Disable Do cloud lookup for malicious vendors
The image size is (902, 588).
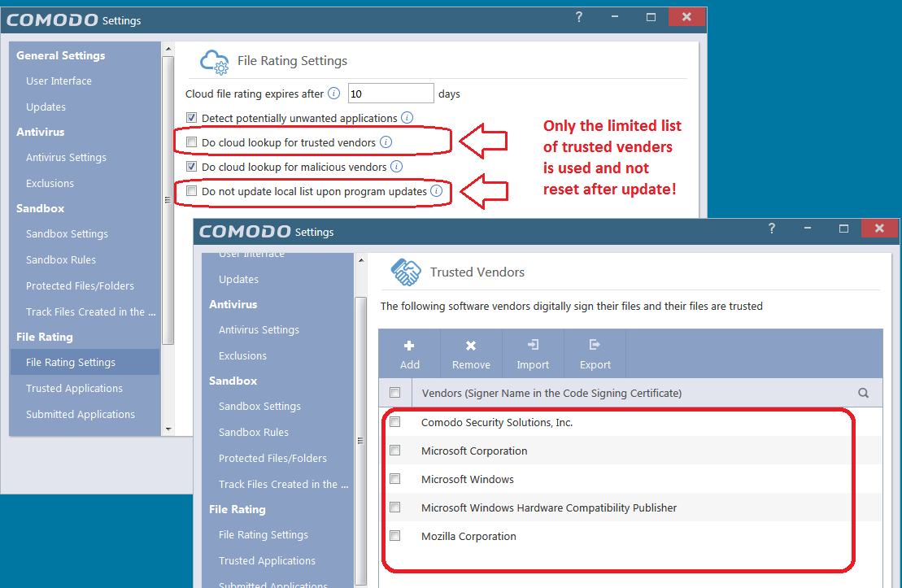click(x=192, y=166)
